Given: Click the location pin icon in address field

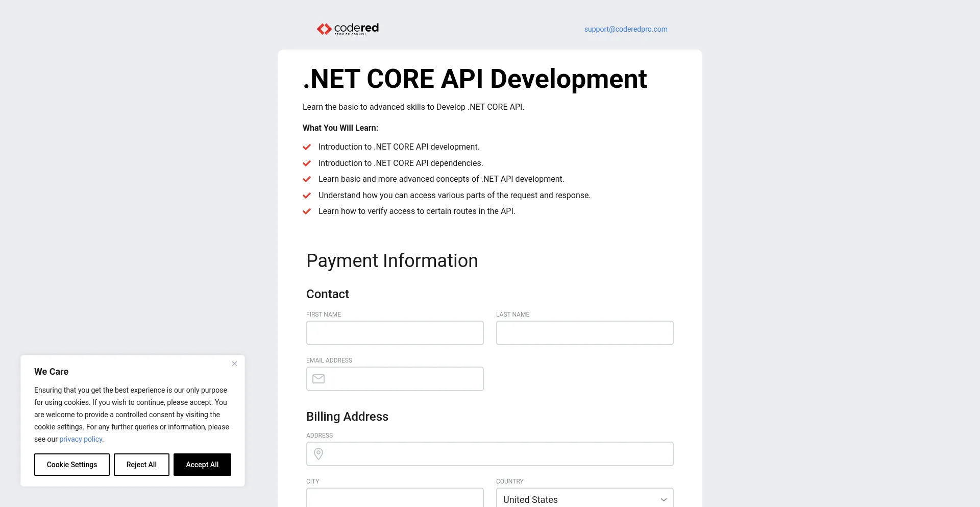Looking at the screenshot, I should coord(318,454).
